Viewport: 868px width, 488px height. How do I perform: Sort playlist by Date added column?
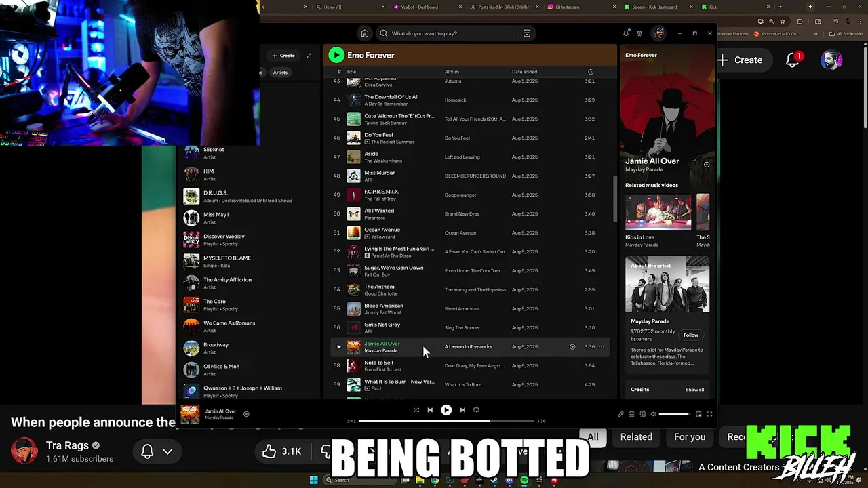tap(524, 72)
